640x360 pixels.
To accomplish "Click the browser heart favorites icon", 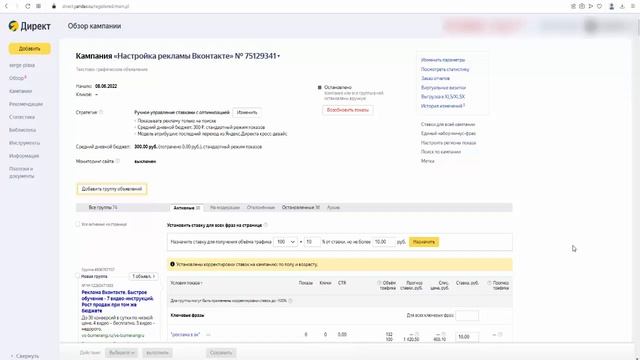I will pyautogui.click(x=599, y=6).
